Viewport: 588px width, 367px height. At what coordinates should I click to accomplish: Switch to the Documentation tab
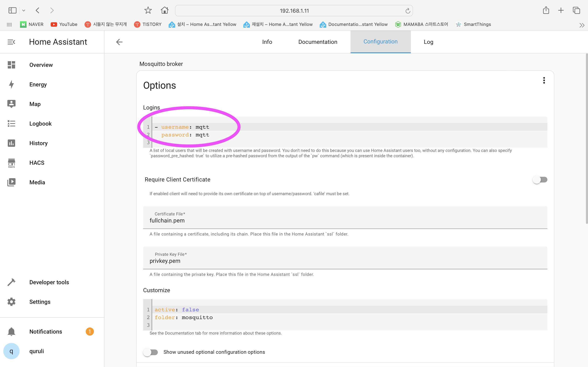[317, 42]
